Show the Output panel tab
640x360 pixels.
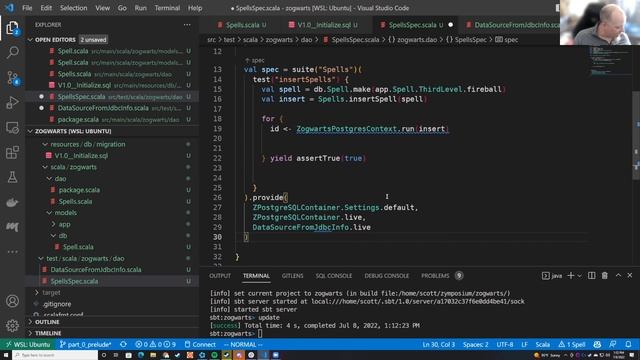coord(220,276)
